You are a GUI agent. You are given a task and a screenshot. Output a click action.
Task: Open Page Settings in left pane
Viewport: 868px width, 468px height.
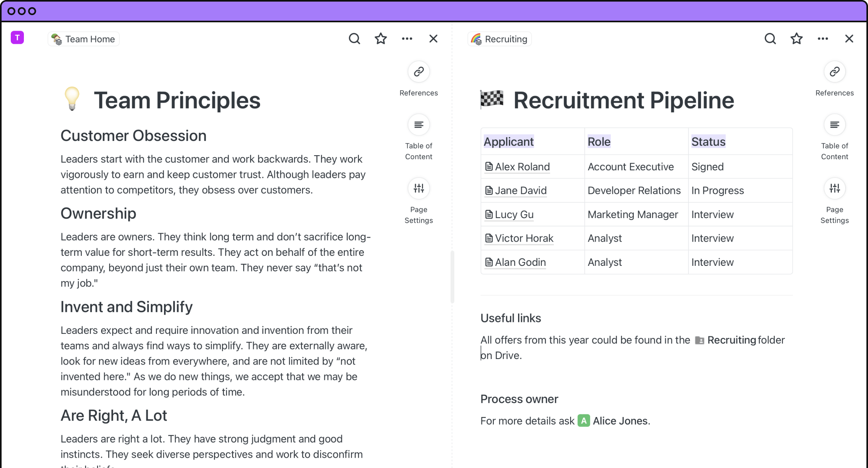tap(418, 189)
